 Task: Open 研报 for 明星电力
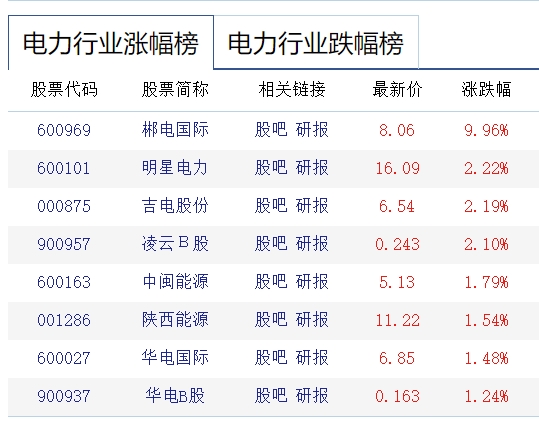pos(312,168)
